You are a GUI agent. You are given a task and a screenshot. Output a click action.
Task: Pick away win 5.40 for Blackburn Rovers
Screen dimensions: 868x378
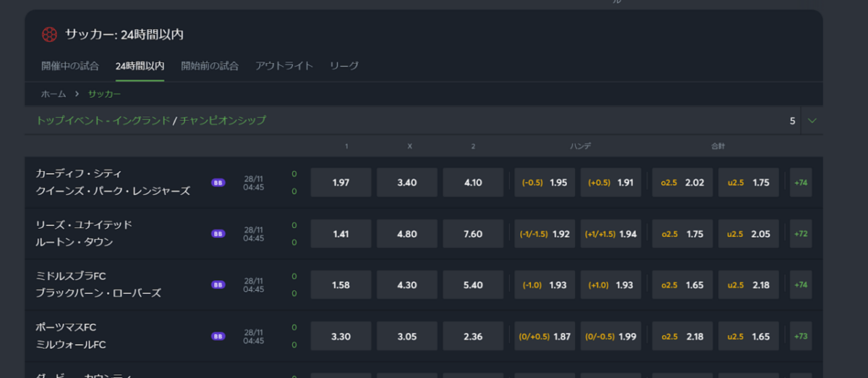(x=473, y=285)
